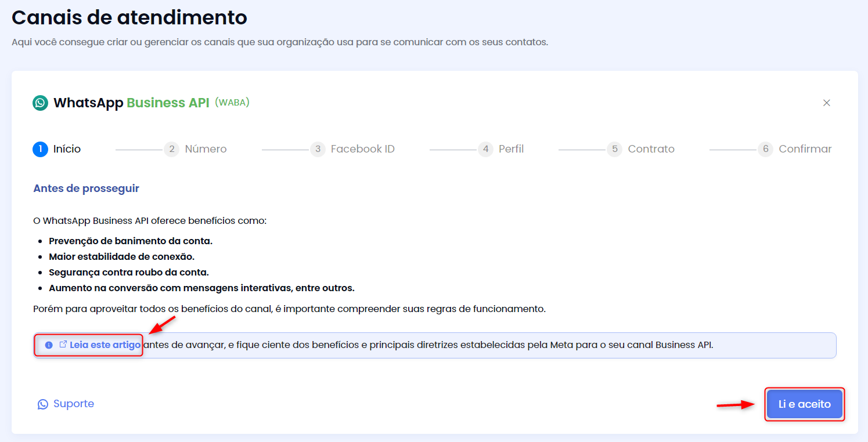Click the step 2 number circle
868x442 pixels.
171,149
